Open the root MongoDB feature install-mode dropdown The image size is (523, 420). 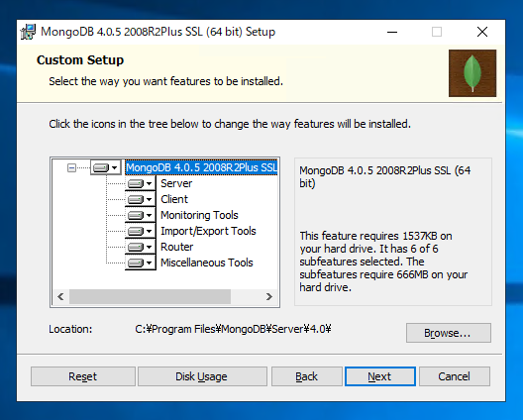pos(105,167)
